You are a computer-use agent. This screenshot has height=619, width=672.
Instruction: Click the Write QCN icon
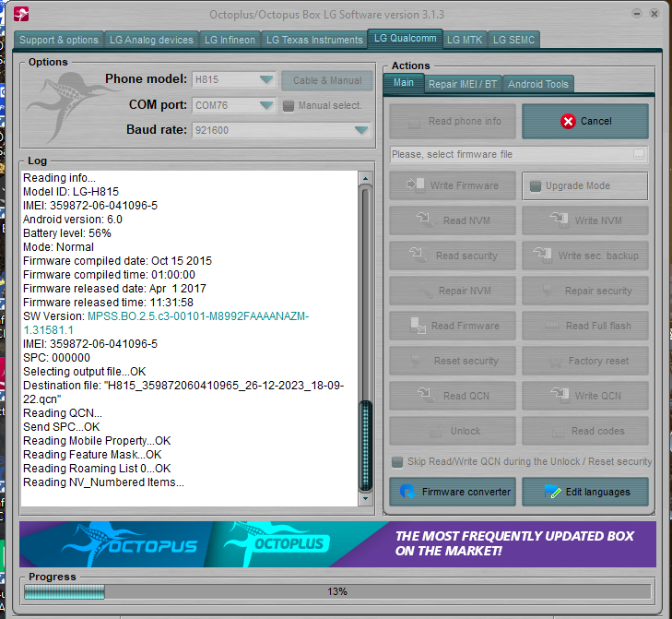coord(558,396)
